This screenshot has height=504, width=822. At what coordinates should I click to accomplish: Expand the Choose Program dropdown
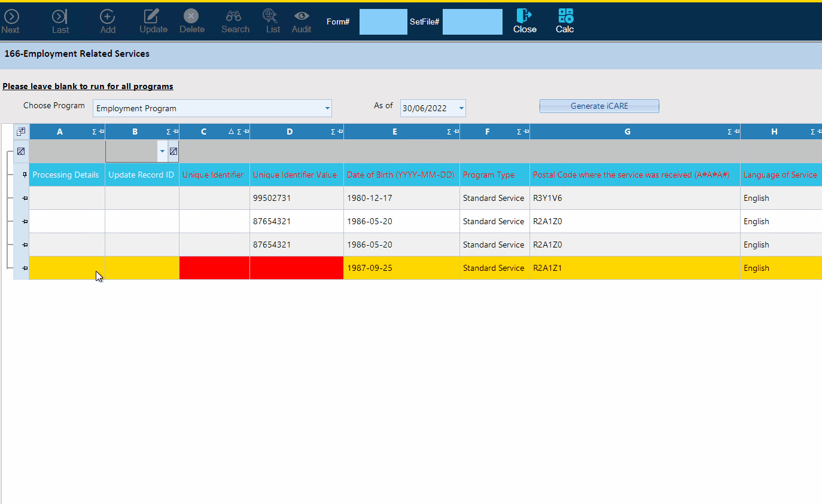tap(327, 109)
